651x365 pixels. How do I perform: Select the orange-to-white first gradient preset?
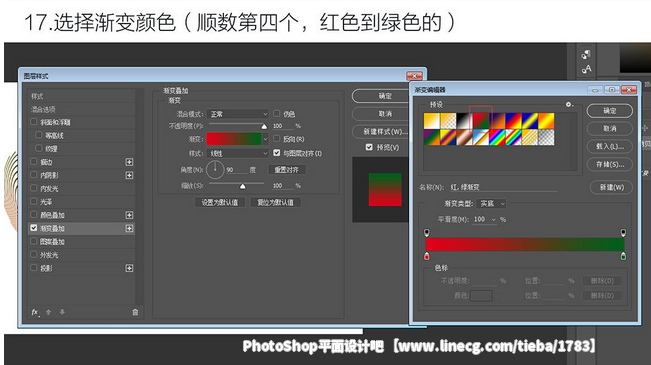(432, 121)
